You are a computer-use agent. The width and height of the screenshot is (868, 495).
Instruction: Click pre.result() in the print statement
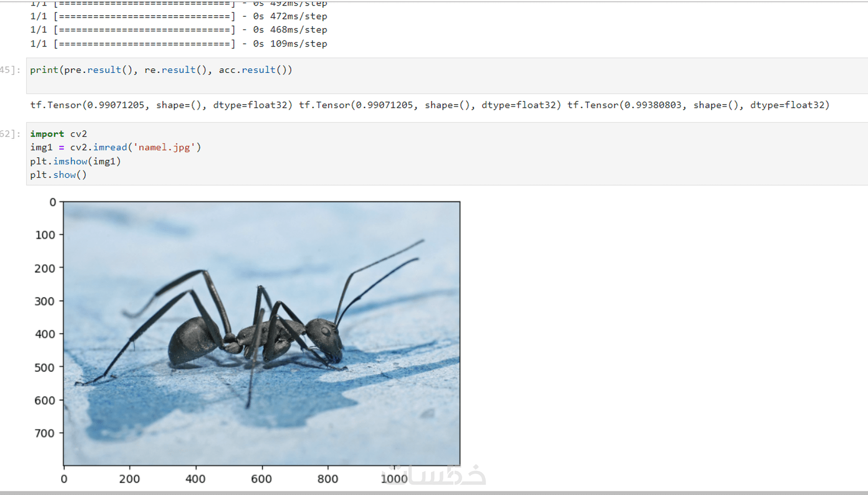tap(99, 70)
